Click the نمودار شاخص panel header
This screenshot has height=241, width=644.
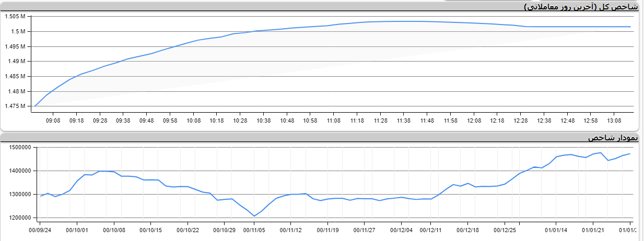pos(613,138)
